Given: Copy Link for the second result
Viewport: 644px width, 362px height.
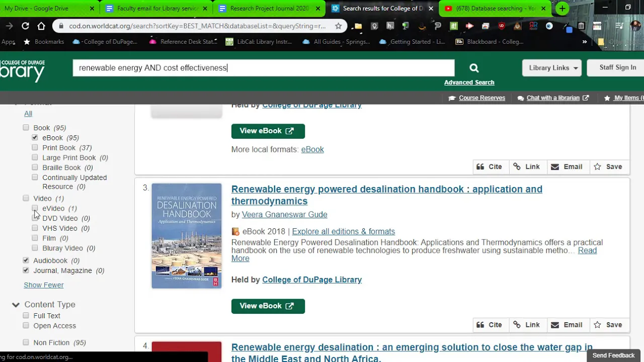Looking at the screenshot, I should coord(526,167).
